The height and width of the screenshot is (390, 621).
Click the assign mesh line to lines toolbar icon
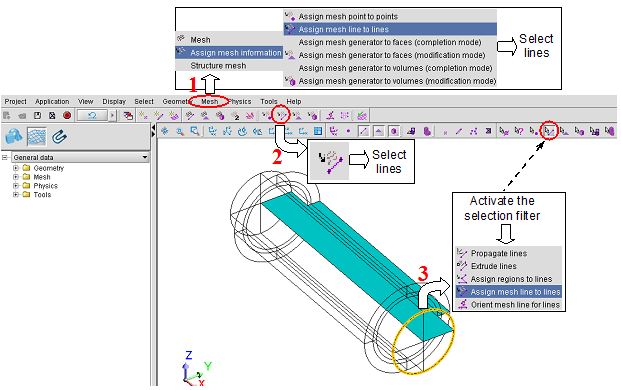tap(282, 115)
